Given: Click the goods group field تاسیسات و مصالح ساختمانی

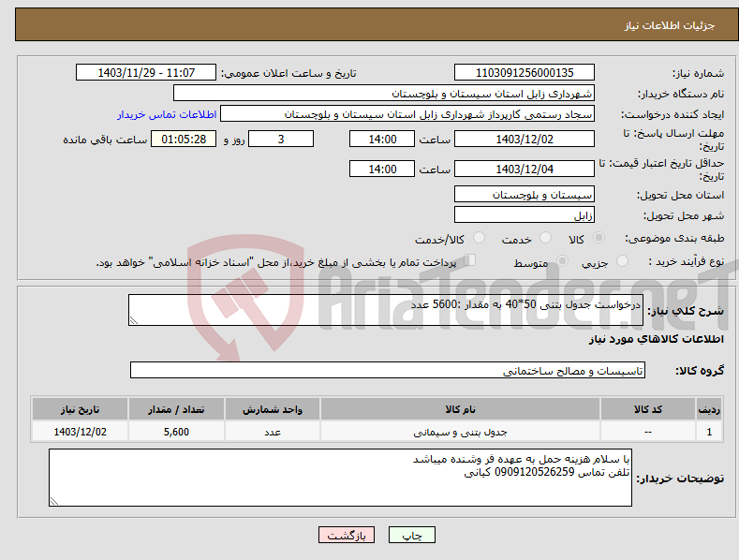Looking at the screenshot, I should coord(388,371).
